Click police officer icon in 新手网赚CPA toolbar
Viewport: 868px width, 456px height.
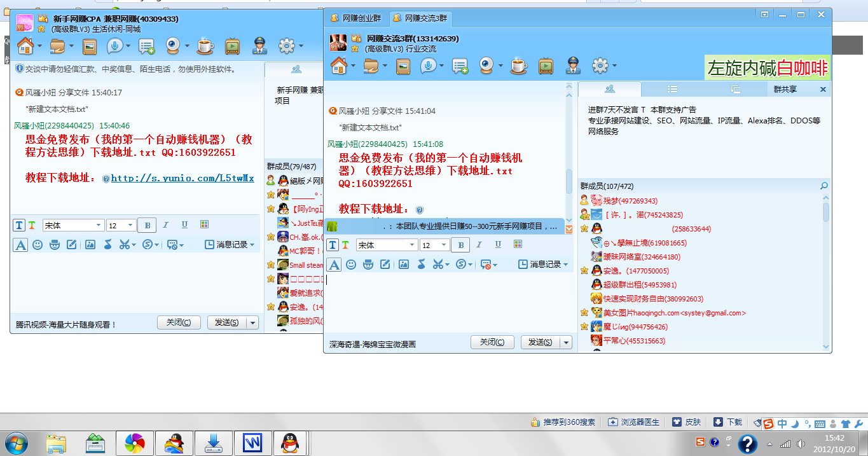pyautogui.click(x=259, y=45)
